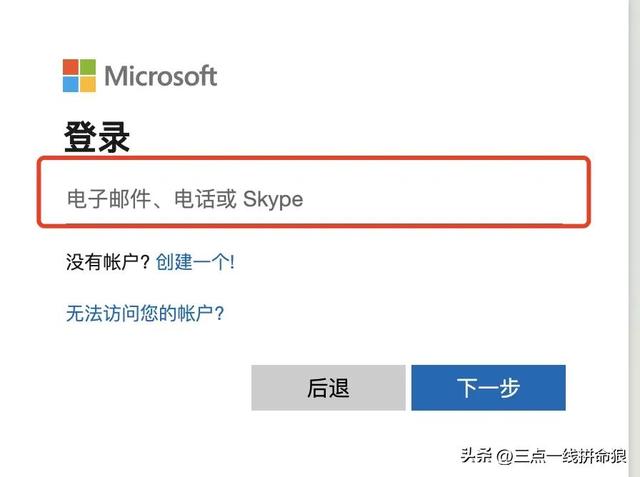Open the 无法访问您的帐户? link
The image size is (640, 477).
click(x=145, y=313)
